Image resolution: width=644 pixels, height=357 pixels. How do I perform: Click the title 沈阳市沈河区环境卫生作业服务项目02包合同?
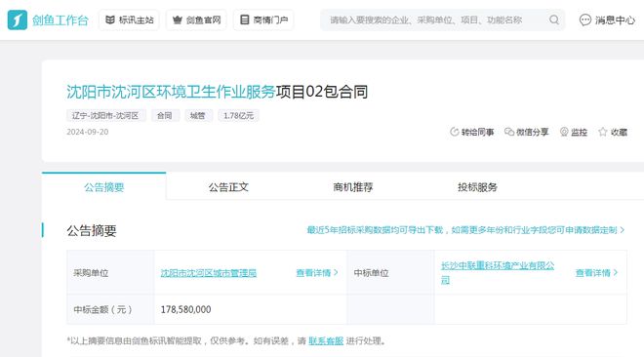[217, 92]
